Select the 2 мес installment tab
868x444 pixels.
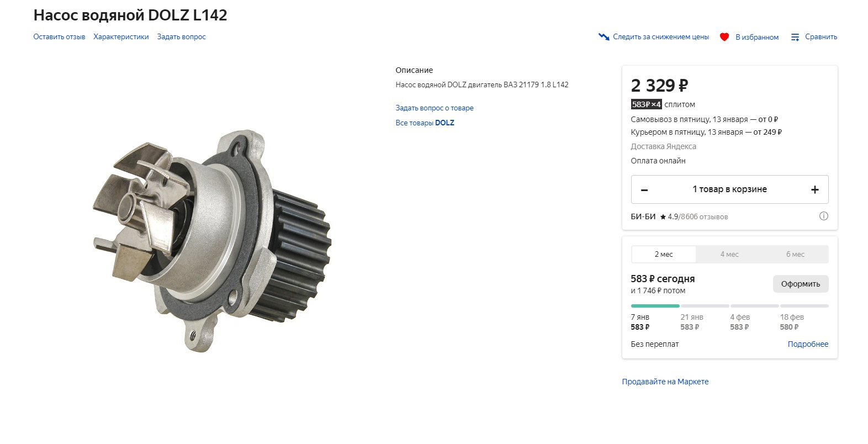(664, 255)
